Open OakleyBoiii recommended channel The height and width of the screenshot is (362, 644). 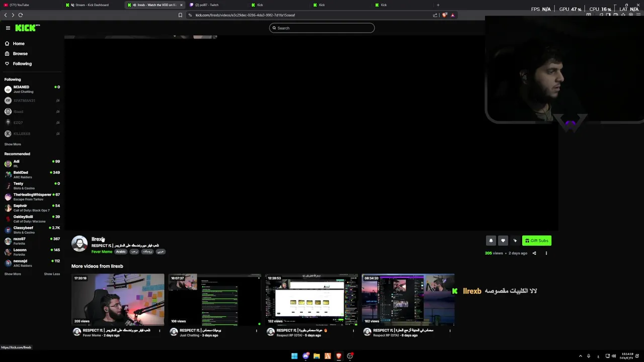[x=32, y=219]
